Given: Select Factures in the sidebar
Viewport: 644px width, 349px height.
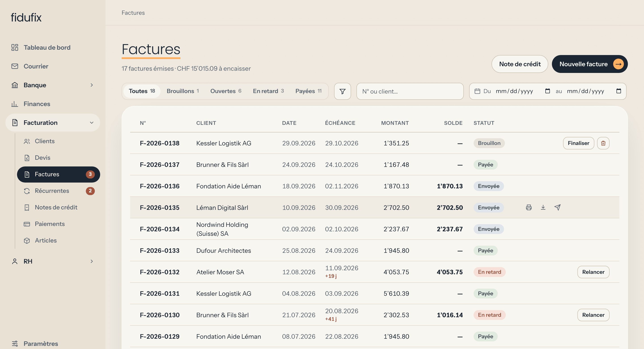Looking at the screenshot, I should point(59,174).
